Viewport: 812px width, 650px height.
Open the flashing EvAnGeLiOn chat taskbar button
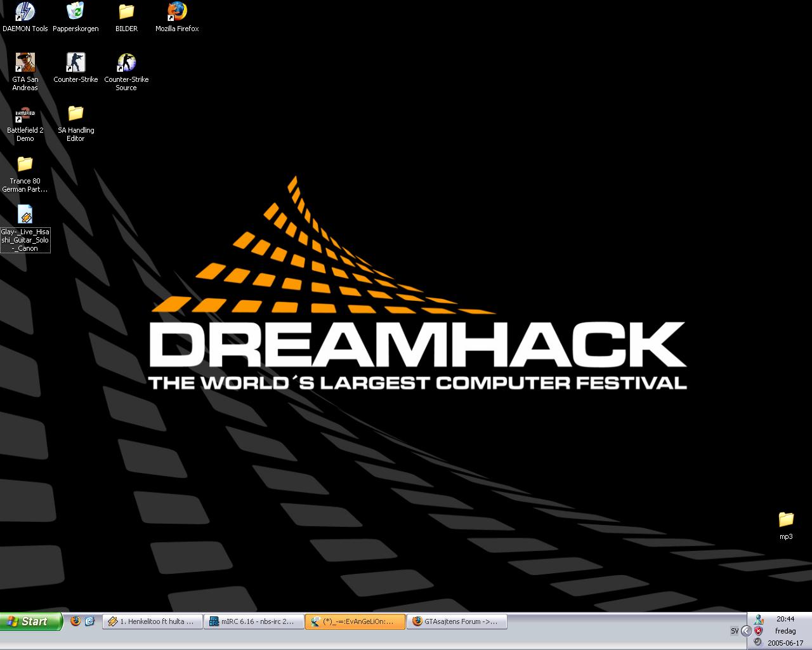click(355, 621)
